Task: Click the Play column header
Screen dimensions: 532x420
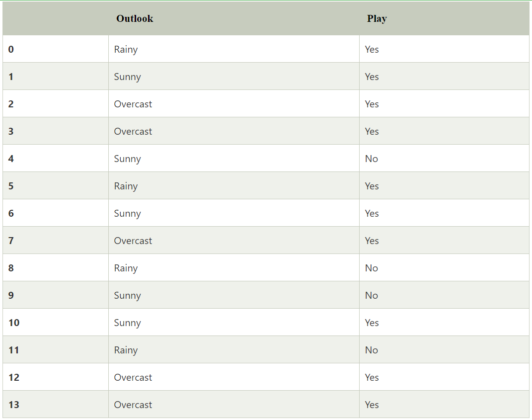Action: pyautogui.click(x=377, y=19)
